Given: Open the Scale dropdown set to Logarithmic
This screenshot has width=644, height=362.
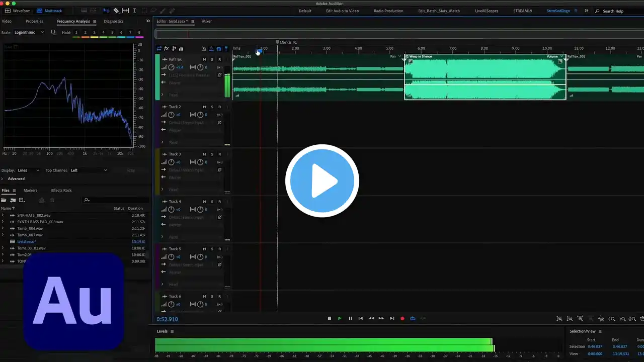Looking at the screenshot, I should point(29,33).
